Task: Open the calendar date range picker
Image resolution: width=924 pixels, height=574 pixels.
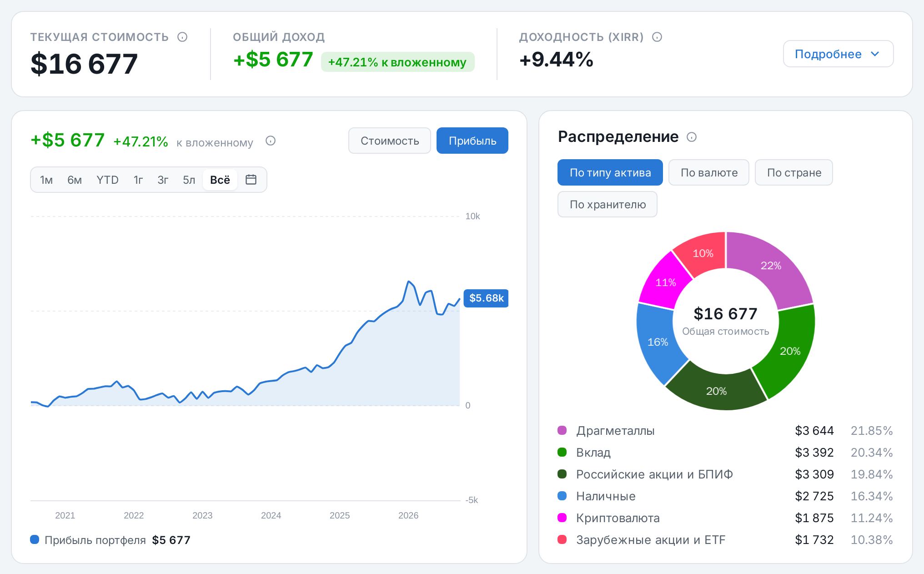Action: click(251, 180)
